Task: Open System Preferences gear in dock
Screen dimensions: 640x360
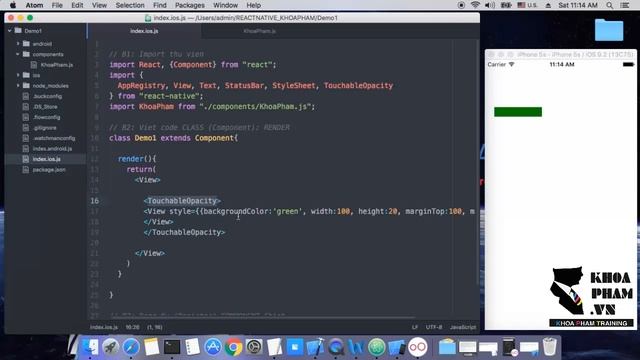Action: [254, 347]
